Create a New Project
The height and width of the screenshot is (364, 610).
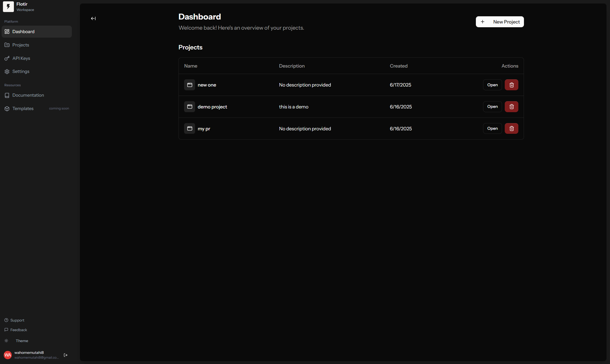click(500, 22)
